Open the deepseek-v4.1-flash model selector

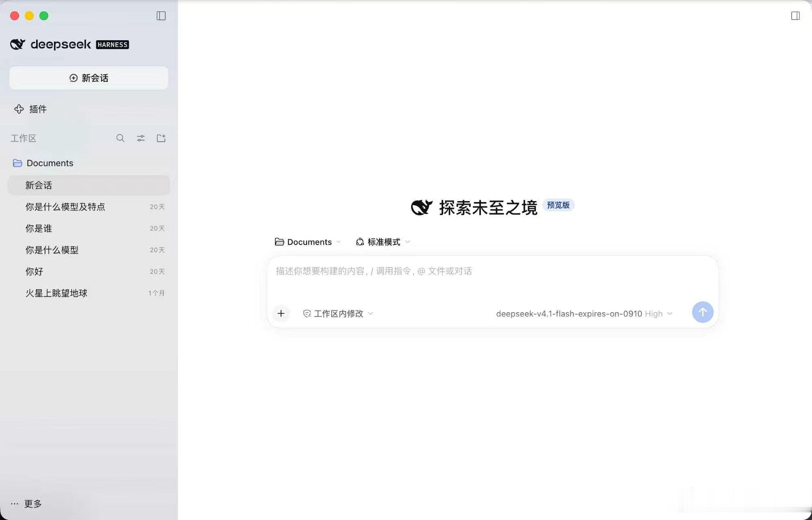click(584, 314)
